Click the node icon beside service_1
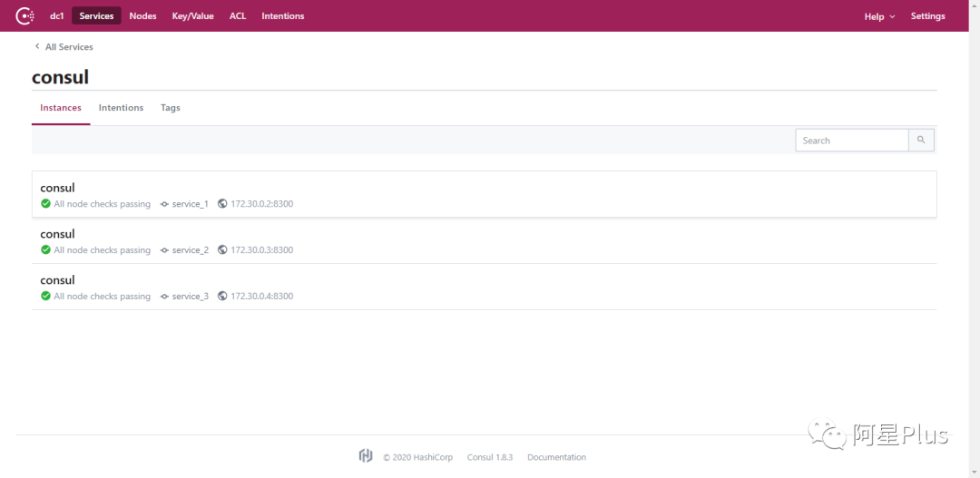980x478 pixels. click(x=164, y=204)
